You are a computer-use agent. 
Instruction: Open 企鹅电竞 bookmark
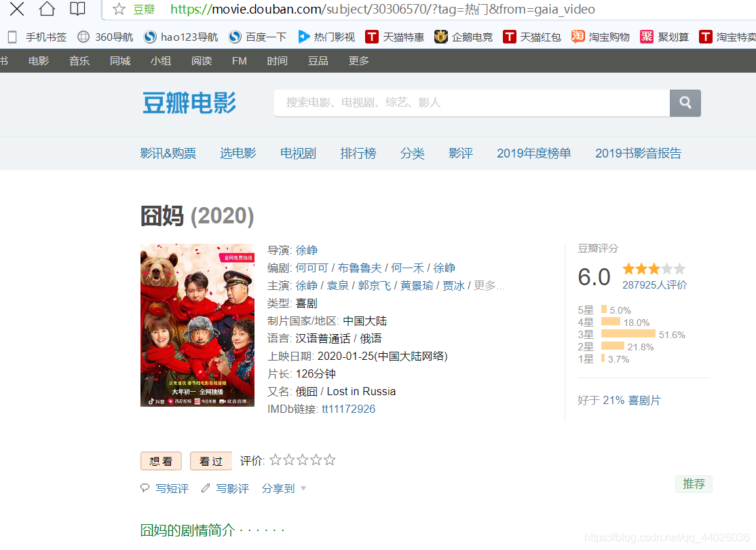pyautogui.click(x=464, y=37)
